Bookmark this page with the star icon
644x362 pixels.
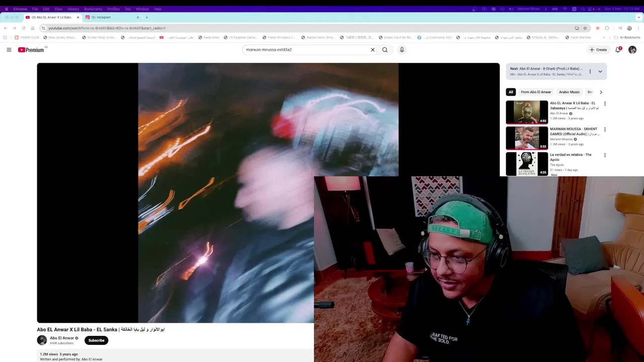pyautogui.click(x=585, y=28)
